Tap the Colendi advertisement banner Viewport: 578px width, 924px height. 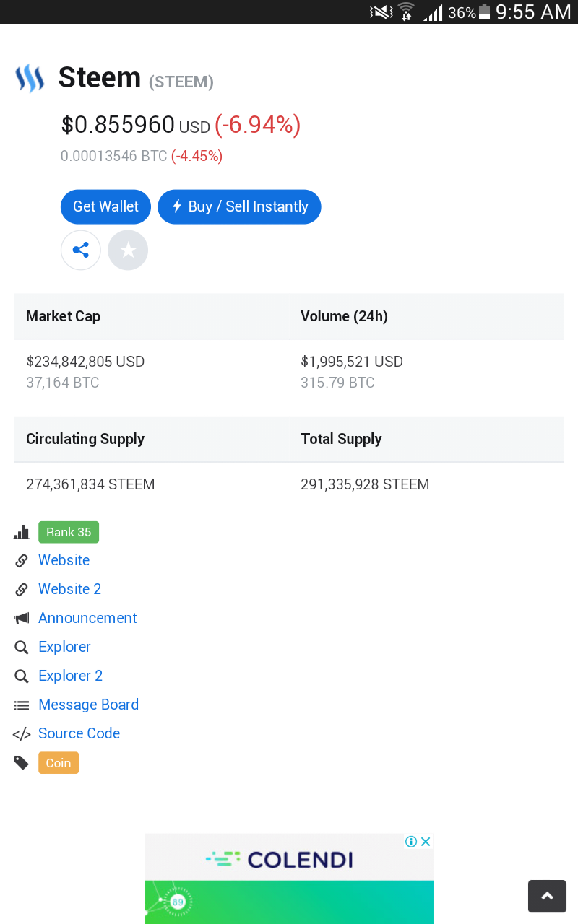tap(289, 881)
